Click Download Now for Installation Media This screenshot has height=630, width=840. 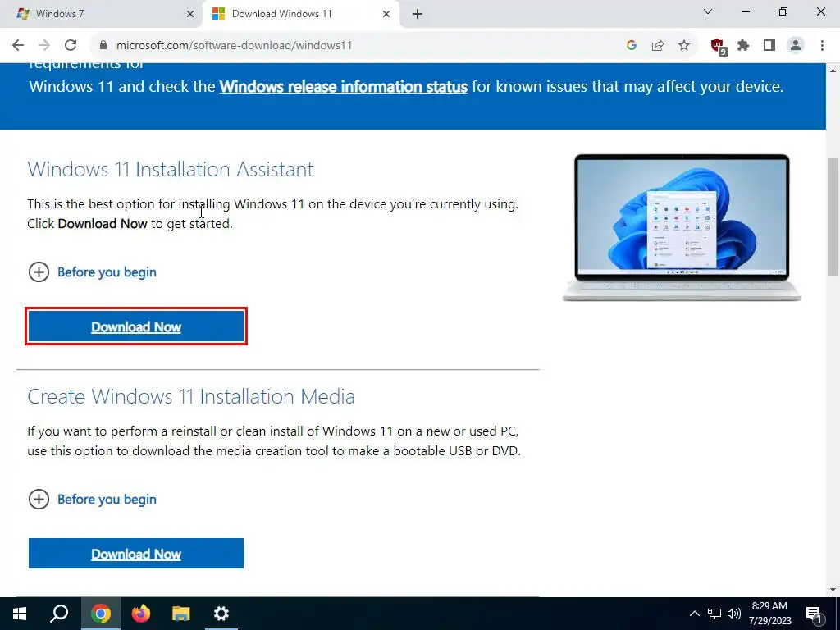click(136, 554)
